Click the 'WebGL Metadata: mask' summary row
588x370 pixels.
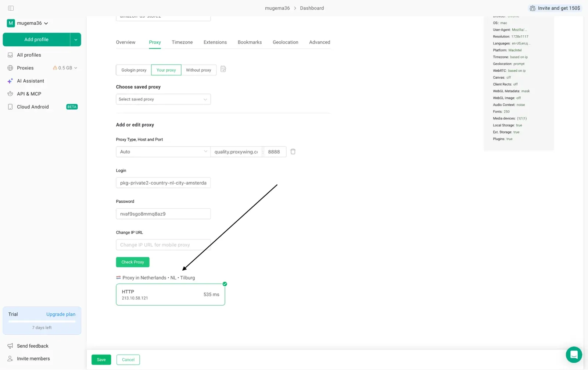(x=511, y=91)
